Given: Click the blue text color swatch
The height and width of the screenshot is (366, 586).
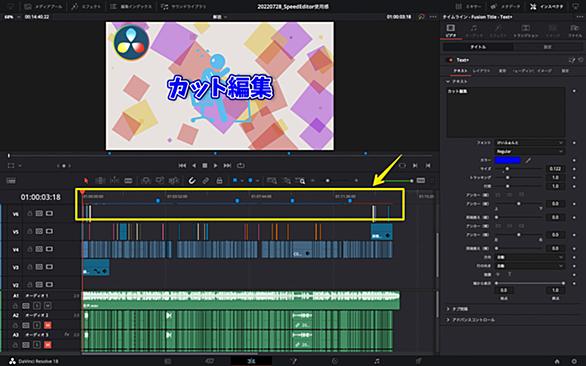Looking at the screenshot, I should point(508,160).
